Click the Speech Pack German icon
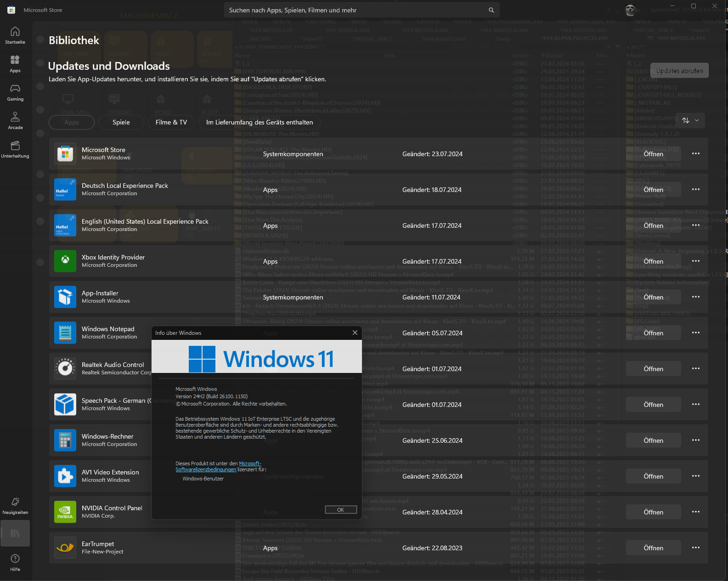 tap(65, 404)
